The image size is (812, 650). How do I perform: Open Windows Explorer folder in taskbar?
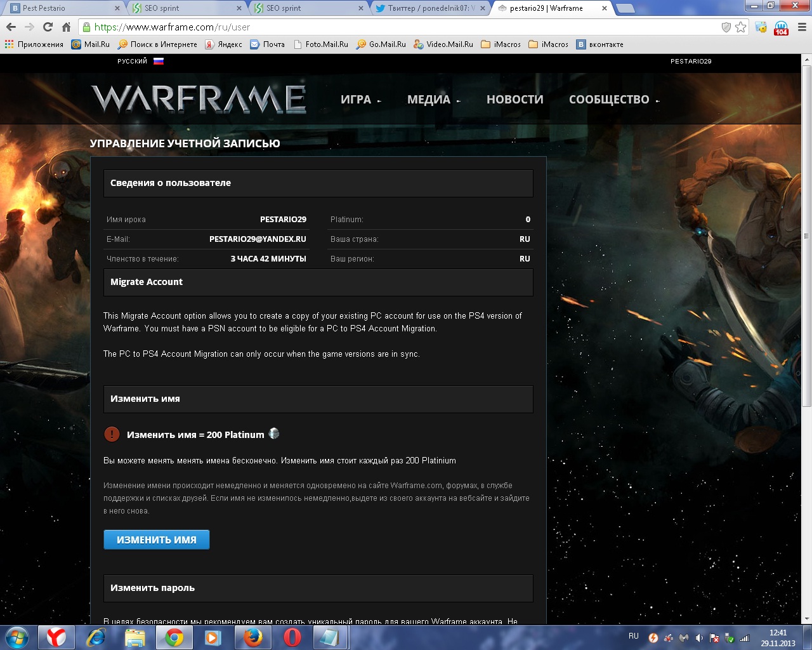135,637
